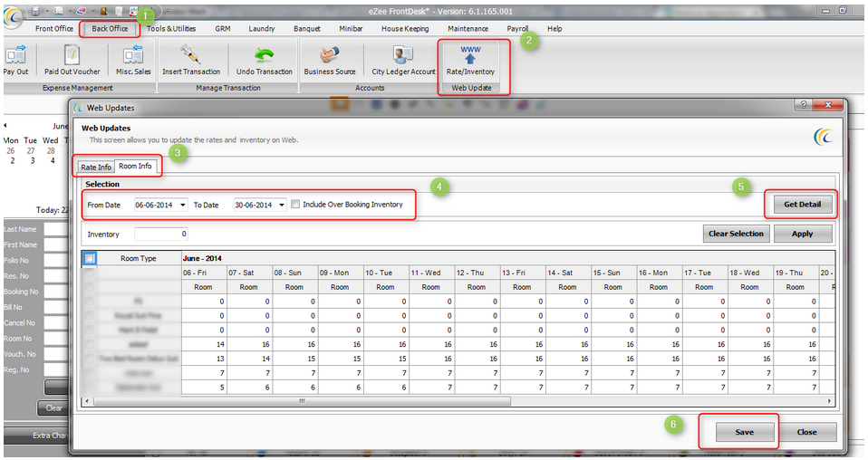Open Rate/Inventory web update
This screenshot has height=460, width=868.
tap(470, 60)
